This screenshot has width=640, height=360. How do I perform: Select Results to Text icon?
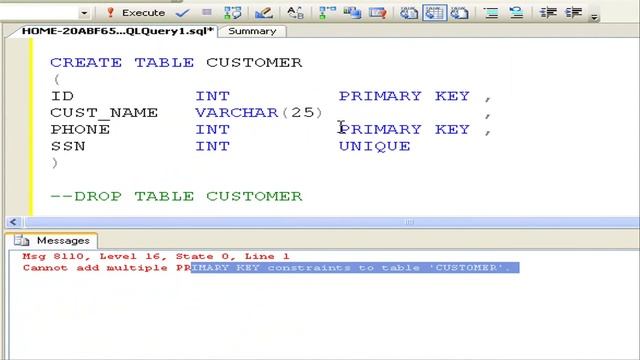[x=409, y=13]
